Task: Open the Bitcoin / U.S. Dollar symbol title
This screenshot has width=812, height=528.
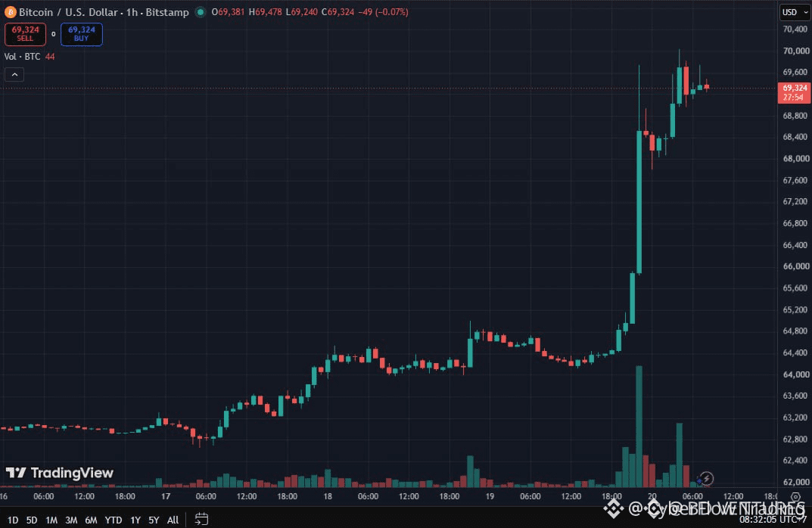Action: [104, 12]
